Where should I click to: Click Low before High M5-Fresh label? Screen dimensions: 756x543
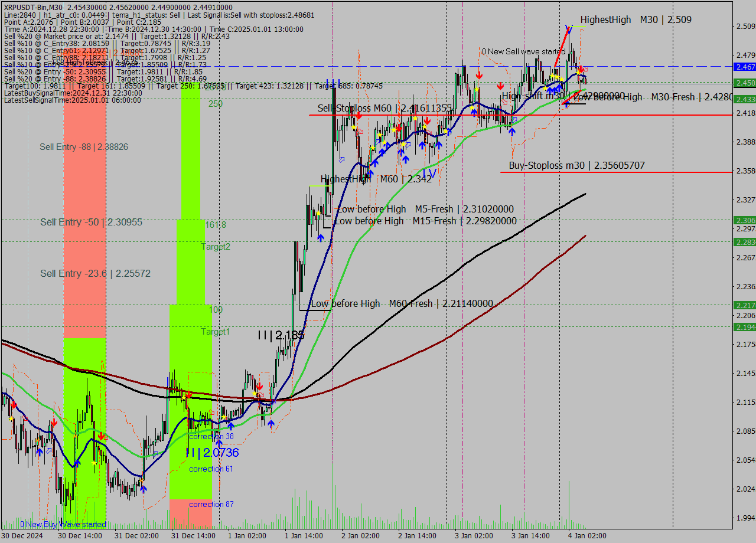425,209
